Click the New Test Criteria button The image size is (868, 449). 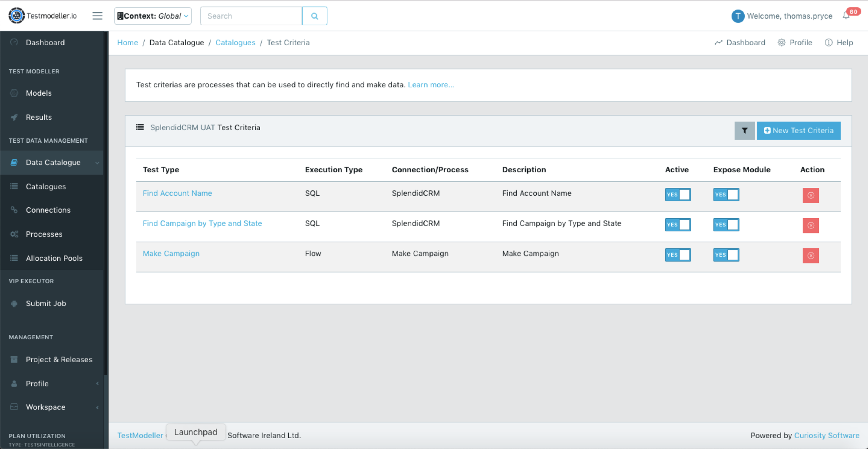tap(798, 131)
